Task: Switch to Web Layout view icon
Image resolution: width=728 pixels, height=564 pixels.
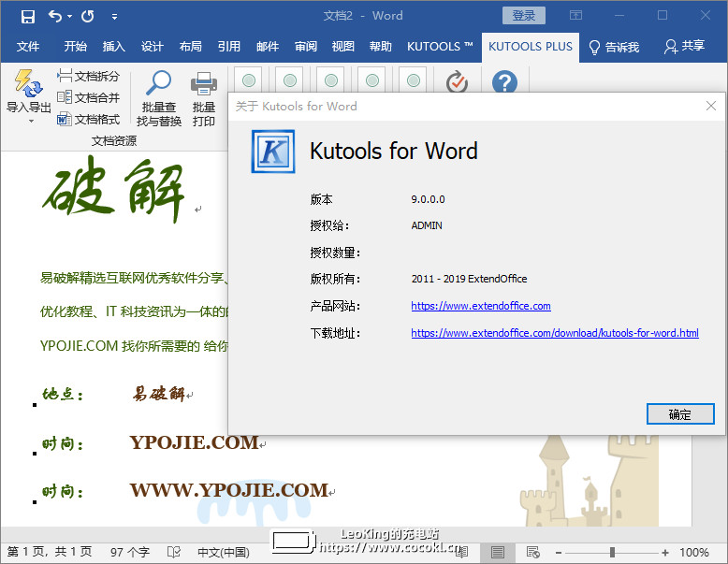Action: click(x=533, y=553)
